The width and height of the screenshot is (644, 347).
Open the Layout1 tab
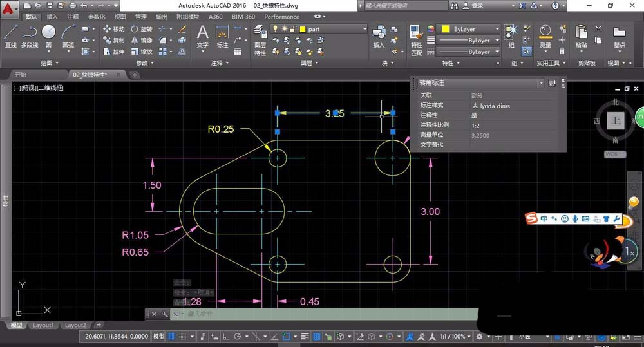coord(44,326)
